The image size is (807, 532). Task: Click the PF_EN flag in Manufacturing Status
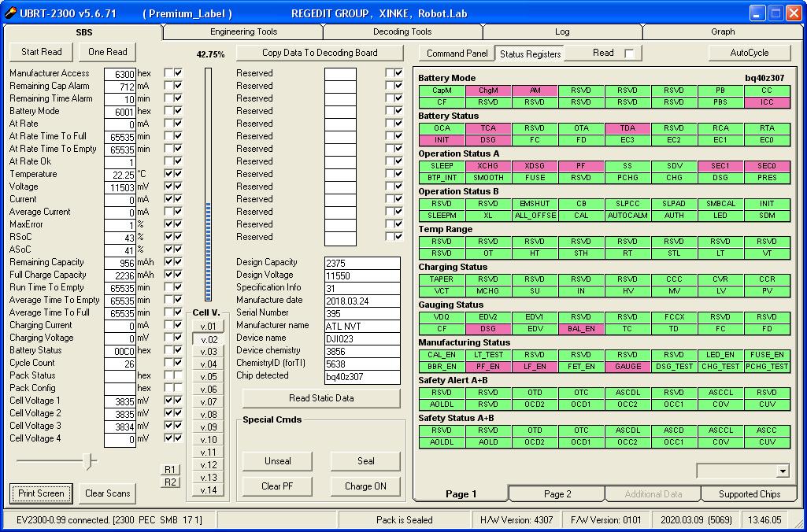click(x=488, y=367)
